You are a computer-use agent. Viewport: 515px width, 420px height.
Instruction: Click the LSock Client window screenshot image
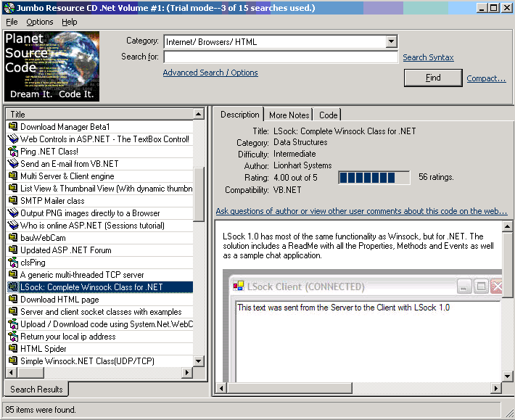click(362, 326)
